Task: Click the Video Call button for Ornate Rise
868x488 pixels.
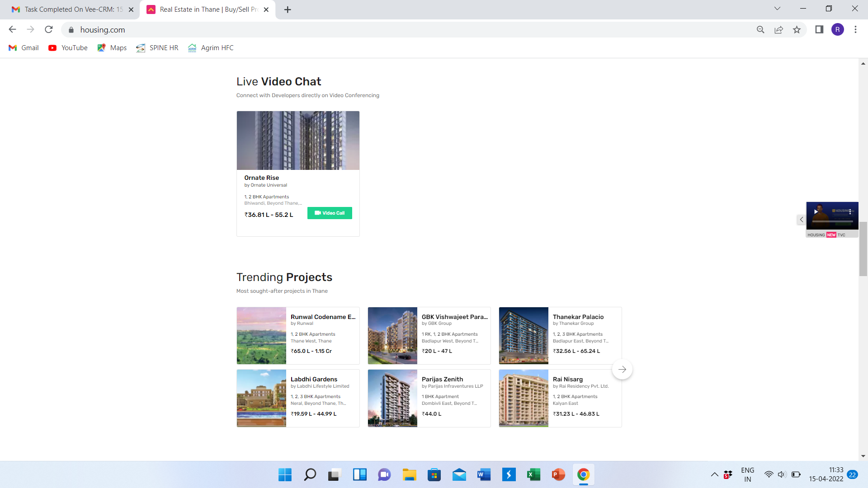Action: (330, 213)
